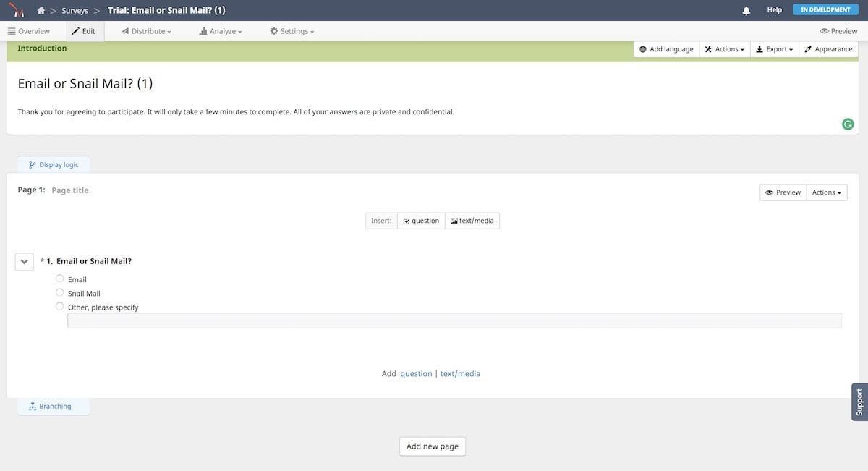868x471 pixels.
Task: Select the Email radio option
Action: coord(60,279)
